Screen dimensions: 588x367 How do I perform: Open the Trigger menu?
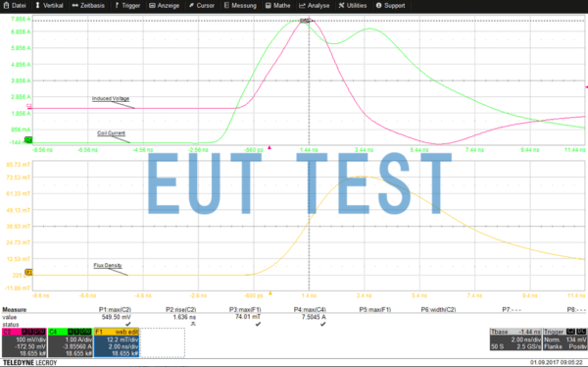127,6
